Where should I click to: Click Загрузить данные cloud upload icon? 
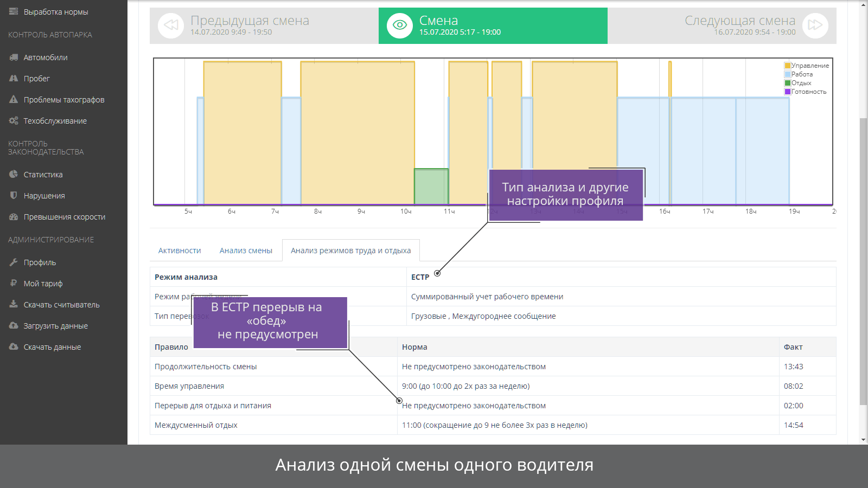14,325
